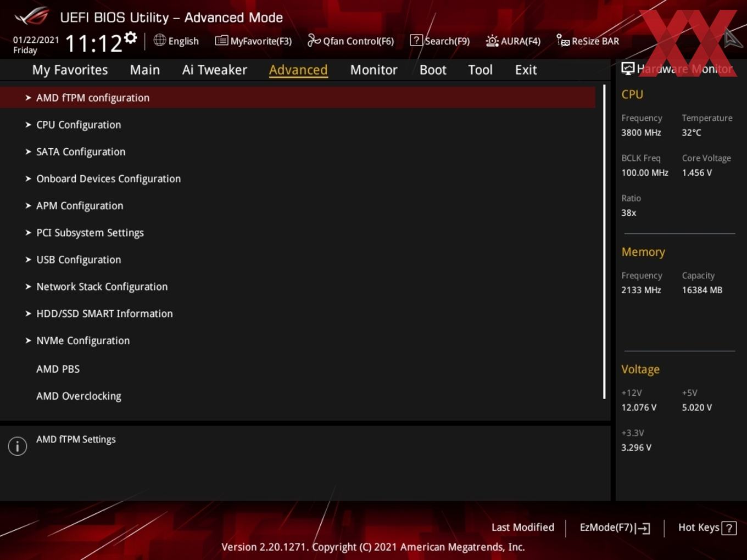Expand NVMe Configuration arrow

[28, 340]
